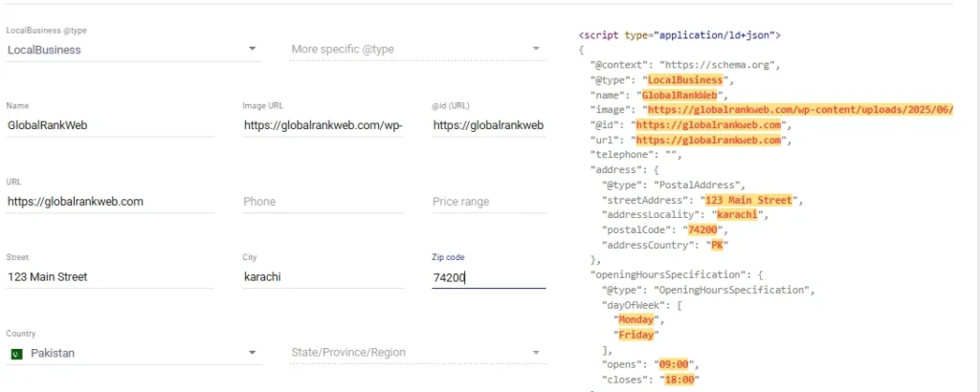Click the highlighted "Friday" in the code

click(636, 336)
